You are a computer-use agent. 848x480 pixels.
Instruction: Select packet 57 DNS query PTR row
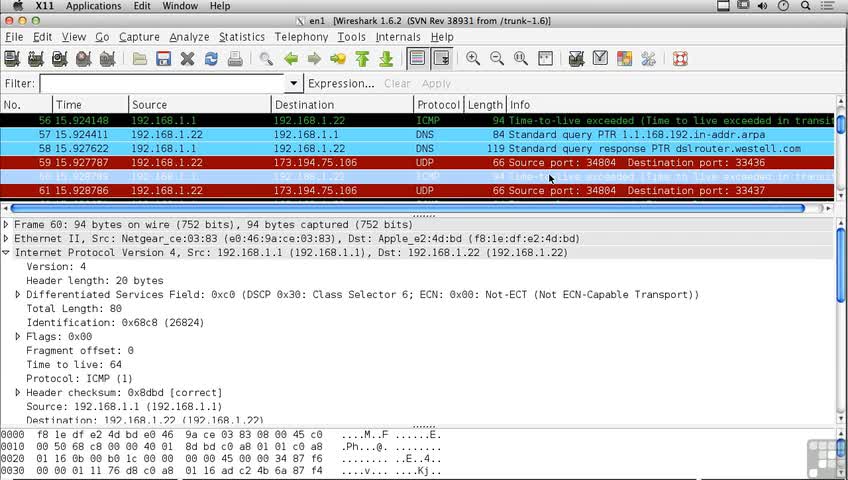click(x=418, y=135)
